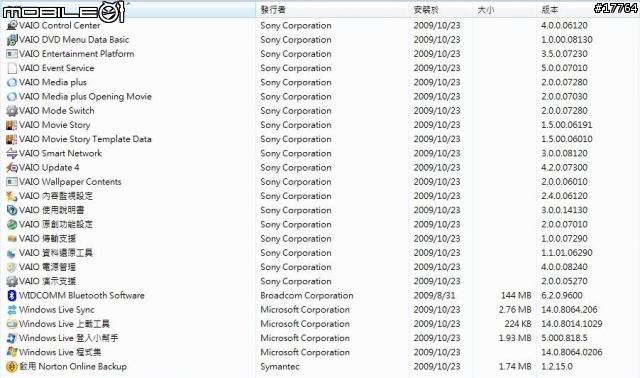Click the 1.74 MB size cell
This screenshot has width=640, height=378.
click(515, 367)
